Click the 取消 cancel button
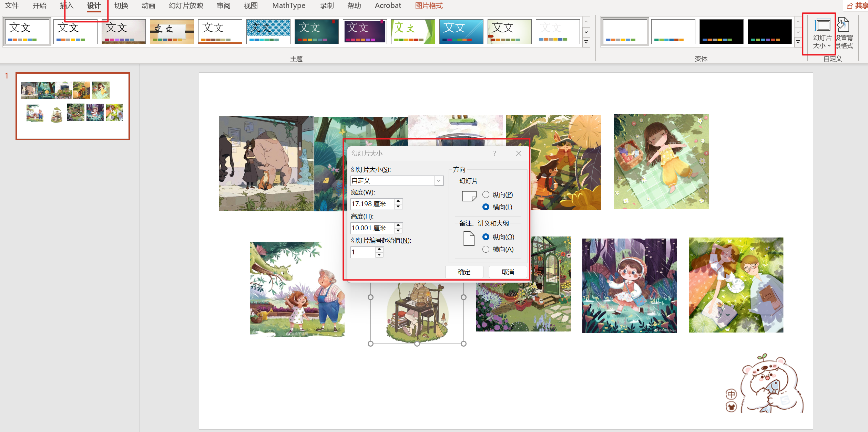The height and width of the screenshot is (432, 868). tap(508, 272)
